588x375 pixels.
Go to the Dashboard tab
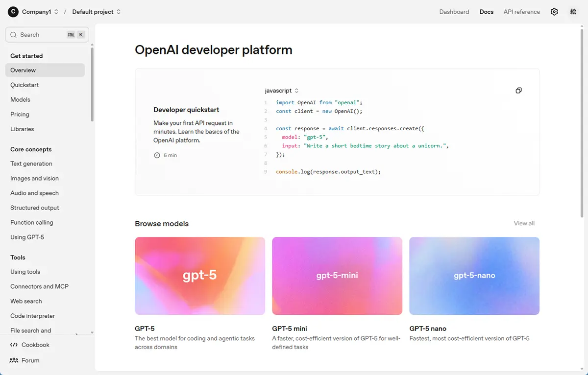click(454, 12)
